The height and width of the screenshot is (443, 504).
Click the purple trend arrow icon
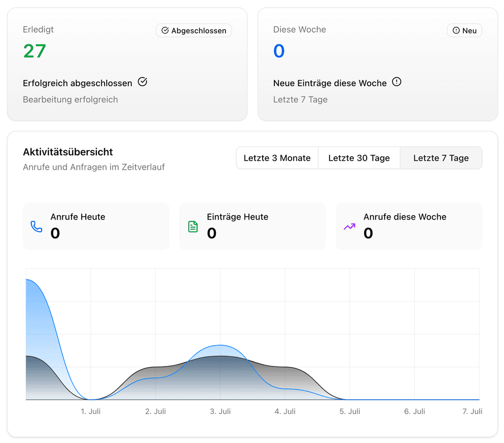(x=350, y=227)
